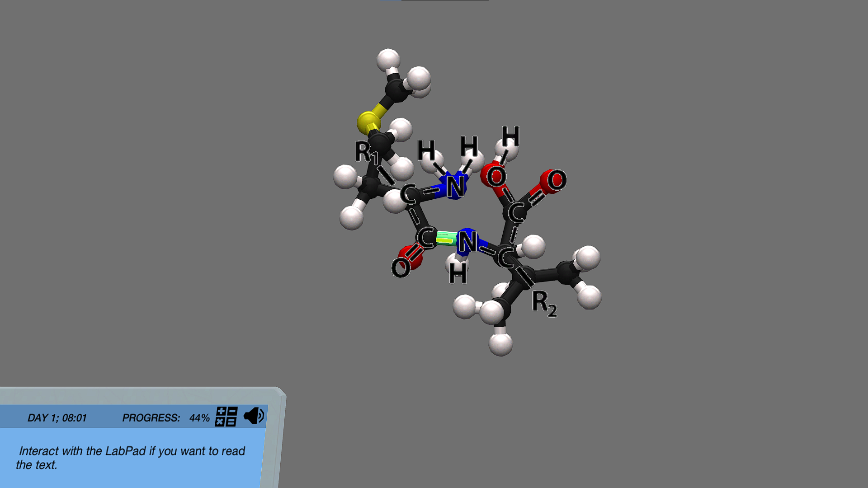This screenshot has height=488, width=868.
Task: Open the calculator icon on LabPad
Action: click(x=226, y=417)
